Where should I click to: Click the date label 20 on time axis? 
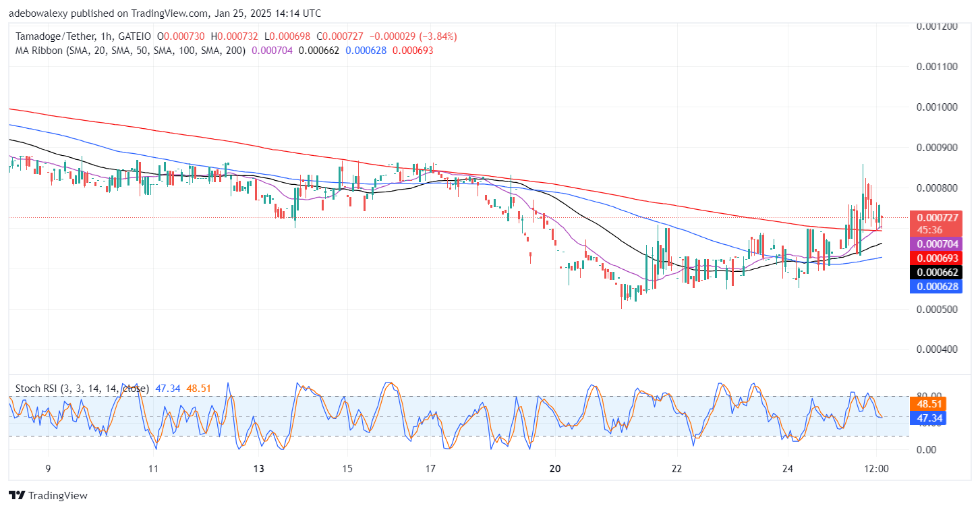(x=556, y=469)
